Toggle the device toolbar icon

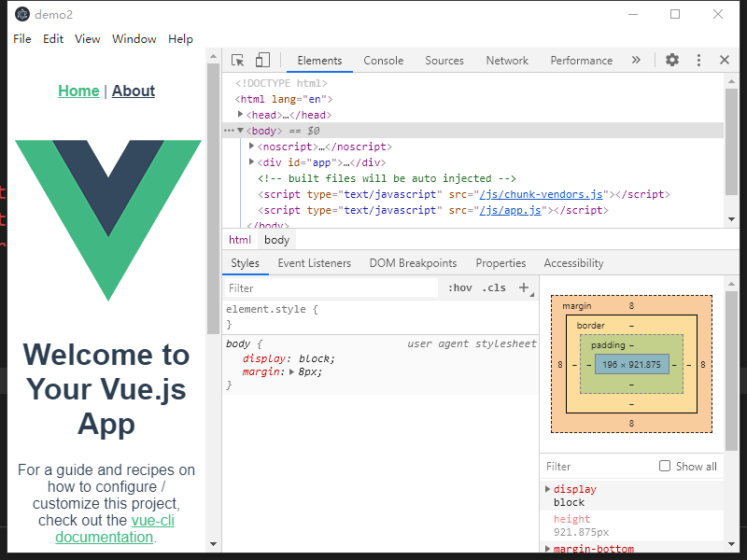(262, 60)
